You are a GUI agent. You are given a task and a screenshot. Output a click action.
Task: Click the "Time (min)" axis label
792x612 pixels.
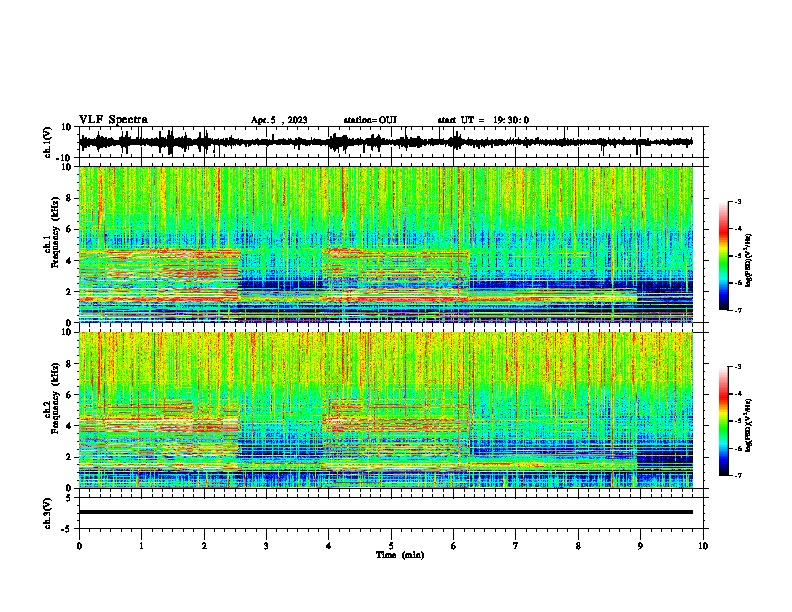tap(400, 555)
